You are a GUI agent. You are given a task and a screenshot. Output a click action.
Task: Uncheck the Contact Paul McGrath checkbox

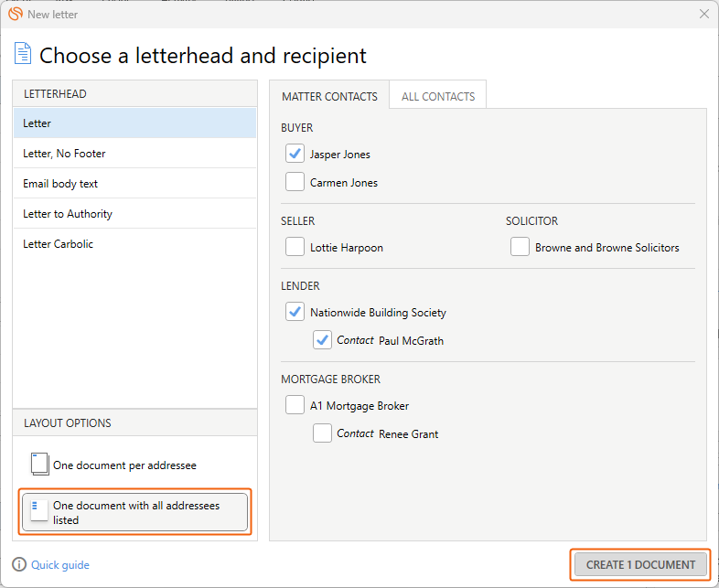[322, 340]
